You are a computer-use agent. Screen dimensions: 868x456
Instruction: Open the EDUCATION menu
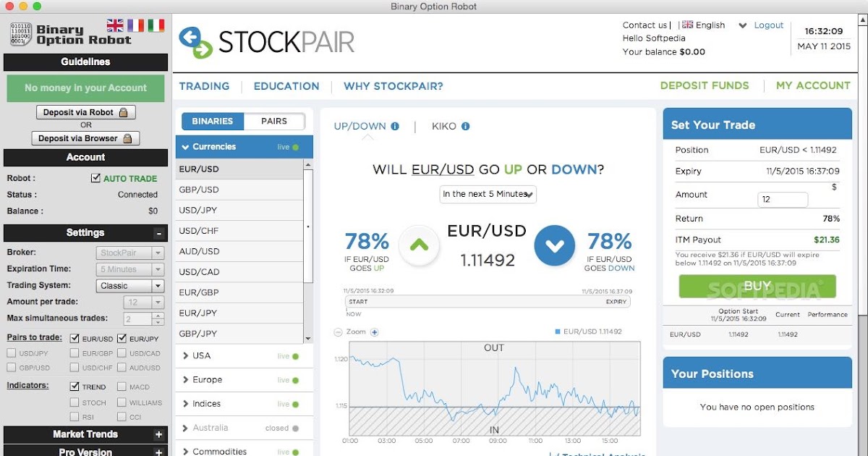click(286, 86)
